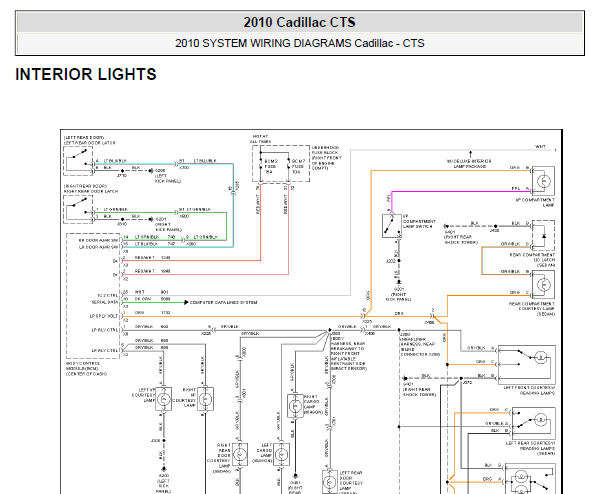Click the left front courtesy reading lamps symbol
The image size is (607, 494).
click(527, 364)
